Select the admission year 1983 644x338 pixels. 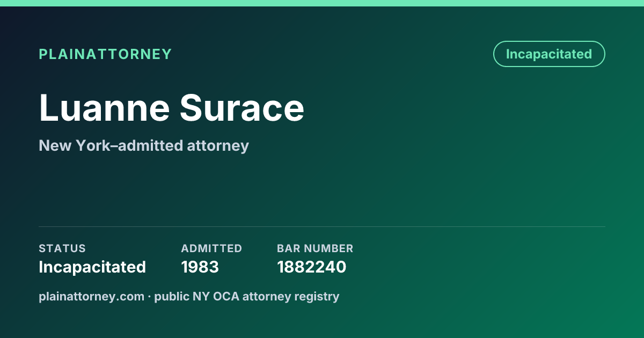(200, 267)
